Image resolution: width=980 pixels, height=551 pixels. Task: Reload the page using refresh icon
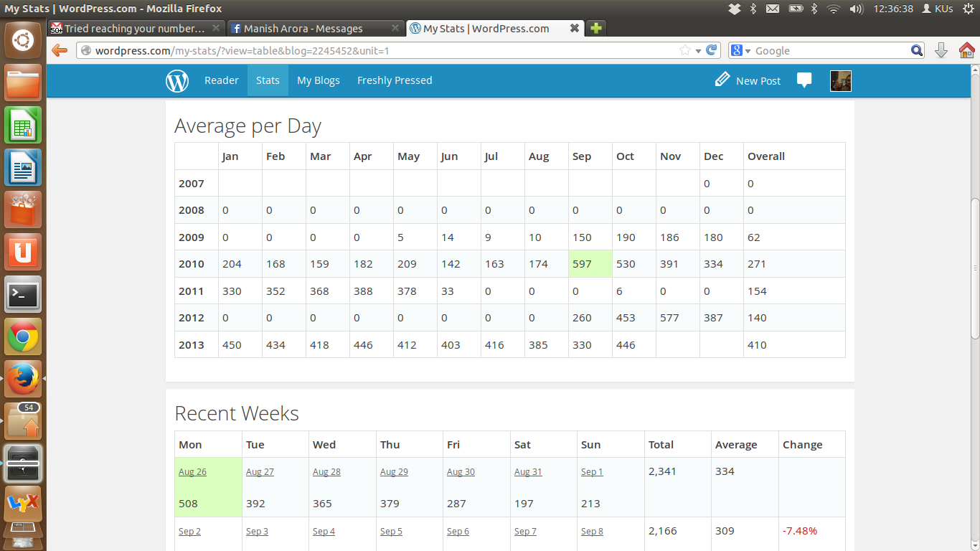(x=712, y=50)
